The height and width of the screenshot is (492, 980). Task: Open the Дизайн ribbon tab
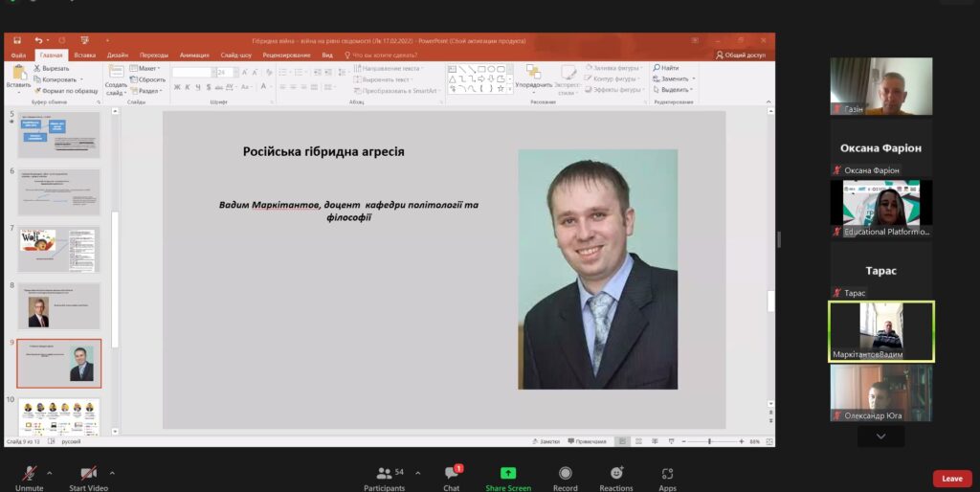[118, 56]
